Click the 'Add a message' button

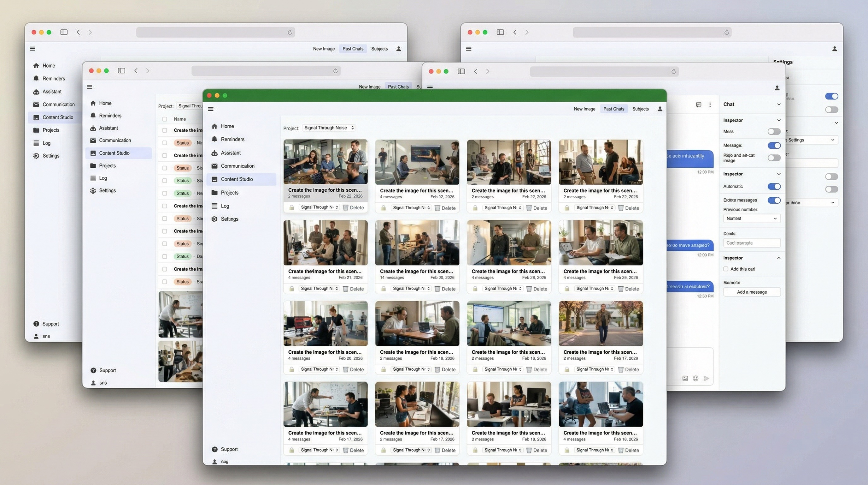(x=751, y=292)
